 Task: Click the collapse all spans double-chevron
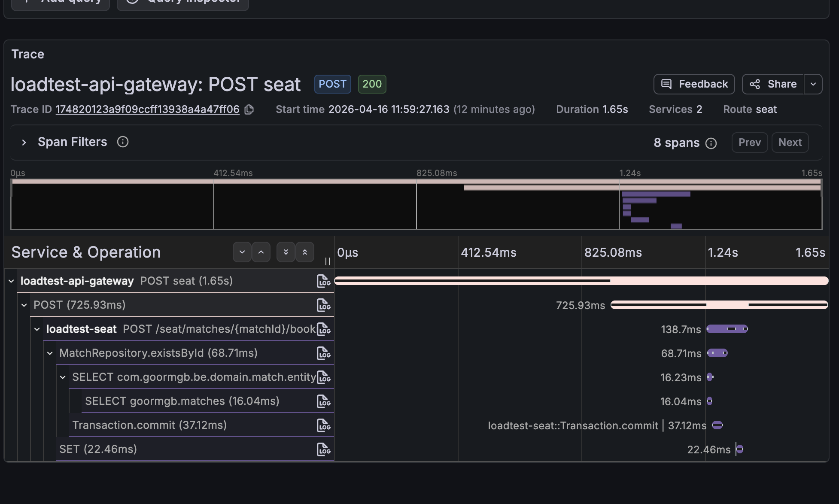[305, 252]
